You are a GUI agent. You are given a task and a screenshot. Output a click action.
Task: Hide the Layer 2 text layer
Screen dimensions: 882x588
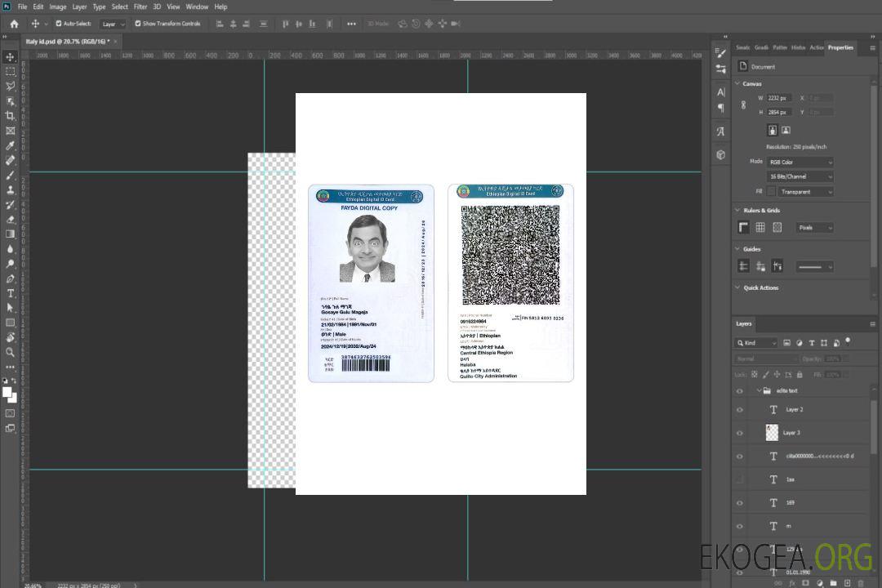740,409
